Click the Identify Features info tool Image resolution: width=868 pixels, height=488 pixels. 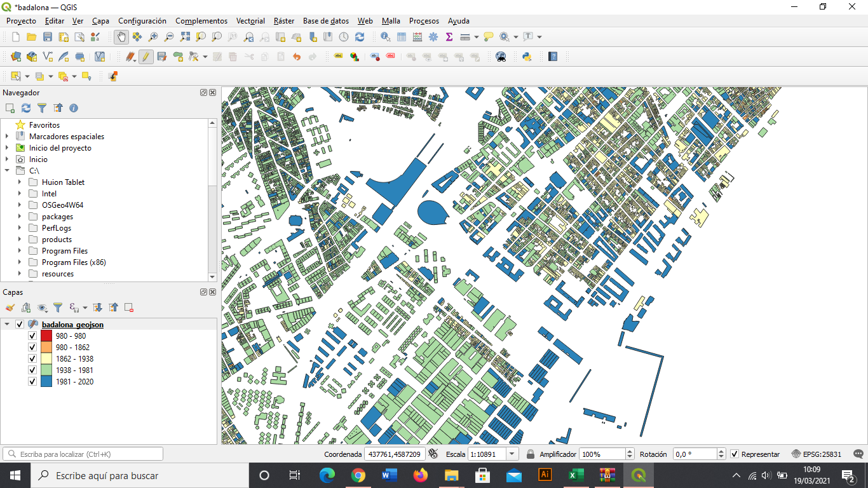point(386,37)
